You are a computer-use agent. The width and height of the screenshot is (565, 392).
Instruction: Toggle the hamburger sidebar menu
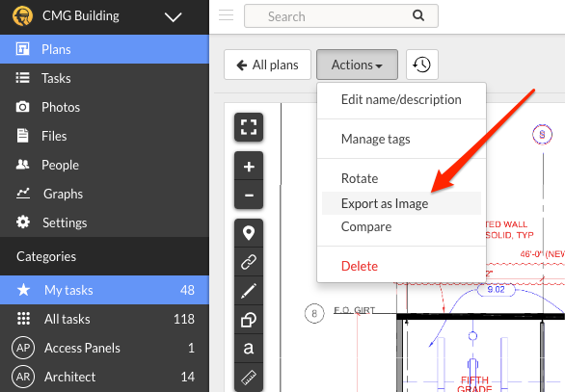coord(226,15)
